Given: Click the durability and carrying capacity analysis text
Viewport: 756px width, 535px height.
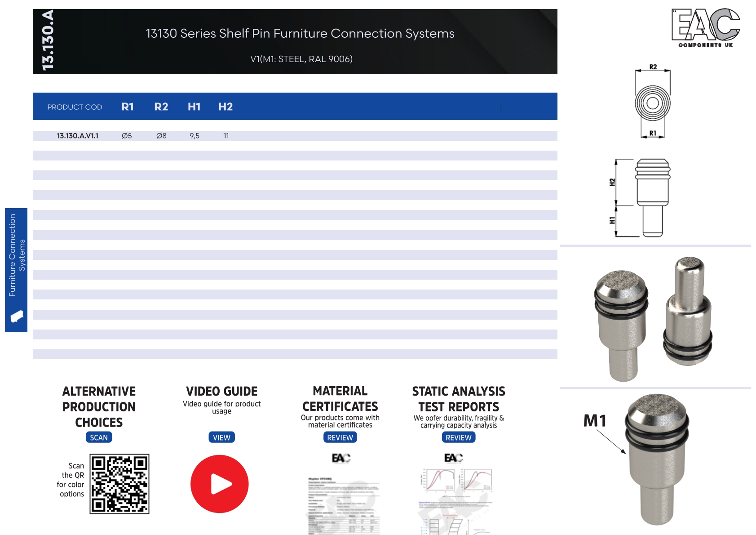Looking at the screenshot, I should [459, 422].
